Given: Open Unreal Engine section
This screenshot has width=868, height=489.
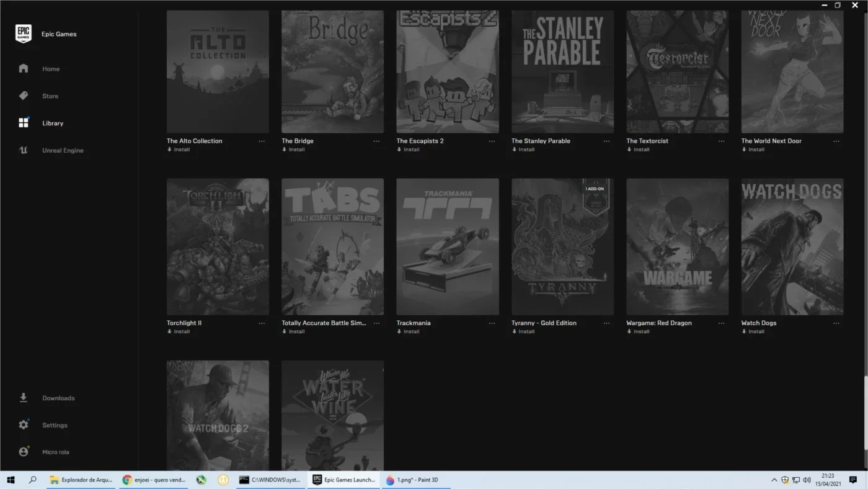Looking at the screenshot, I should (x=63, y=150).
